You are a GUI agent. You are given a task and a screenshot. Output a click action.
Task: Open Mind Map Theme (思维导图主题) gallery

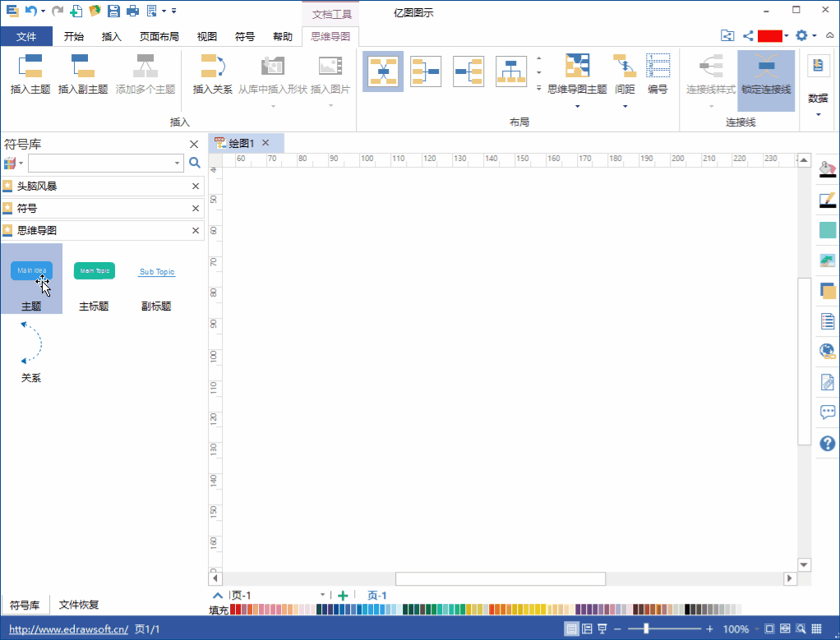click(577, 81)
